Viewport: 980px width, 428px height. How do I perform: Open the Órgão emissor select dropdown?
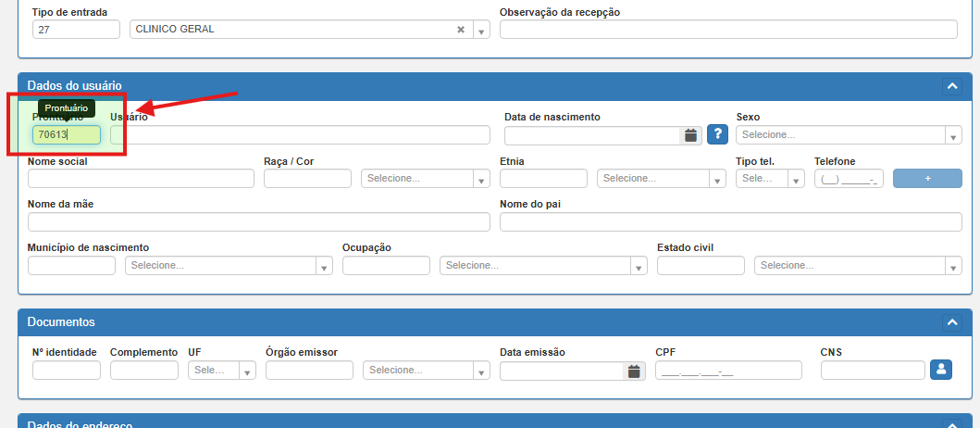pyautogui.click(x=426, y=371)
